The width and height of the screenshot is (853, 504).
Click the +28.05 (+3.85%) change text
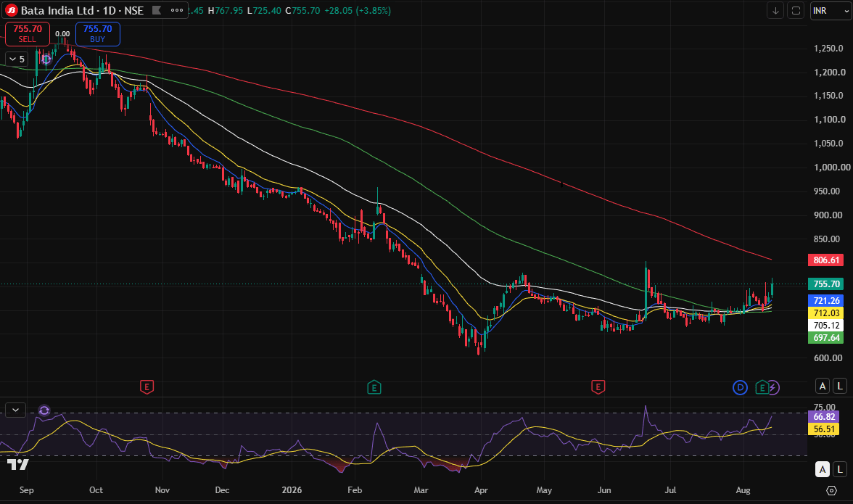point(358,10)
